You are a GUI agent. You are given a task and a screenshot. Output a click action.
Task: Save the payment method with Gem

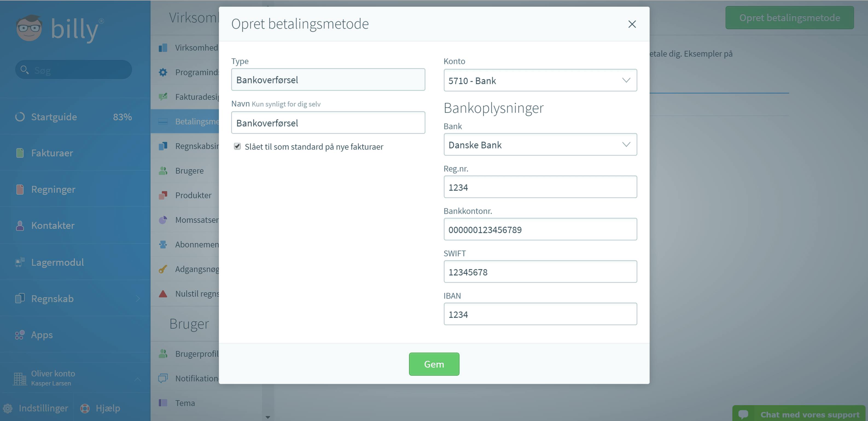[434, 364]
